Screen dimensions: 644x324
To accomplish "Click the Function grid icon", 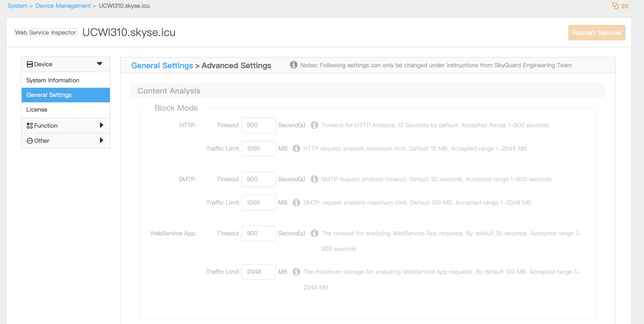I will (x=30, y=125).
